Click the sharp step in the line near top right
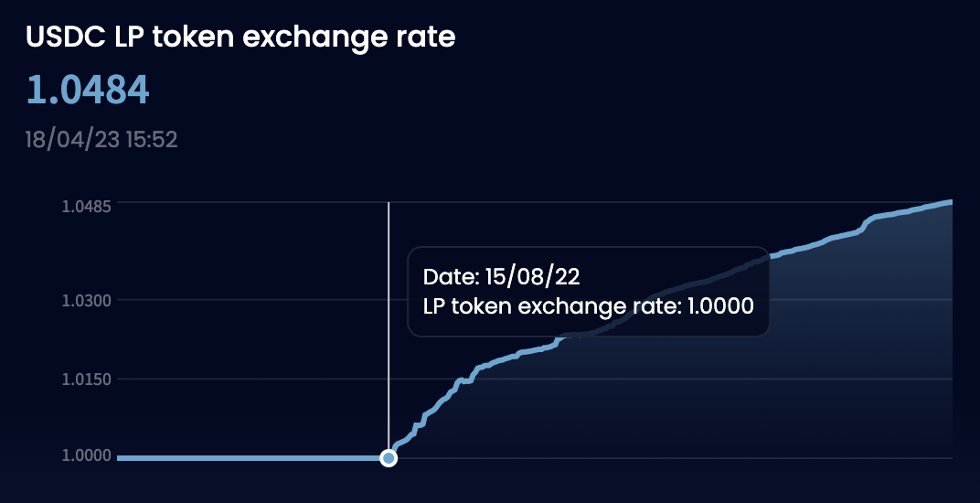980x503 pixels. tap(865, 224)
